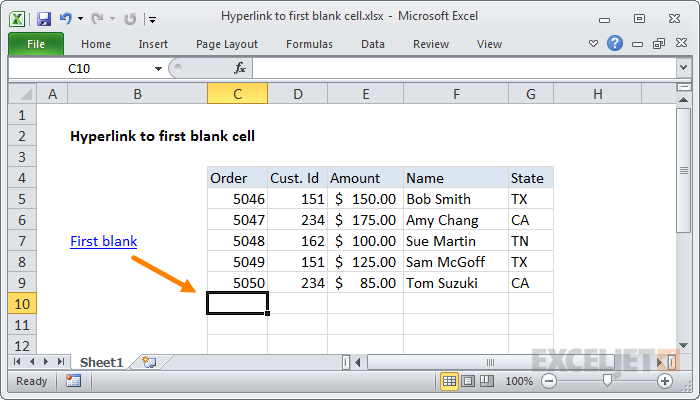
Task: Go to next sheet navigation arrow
Action: [x=46, y=362]
